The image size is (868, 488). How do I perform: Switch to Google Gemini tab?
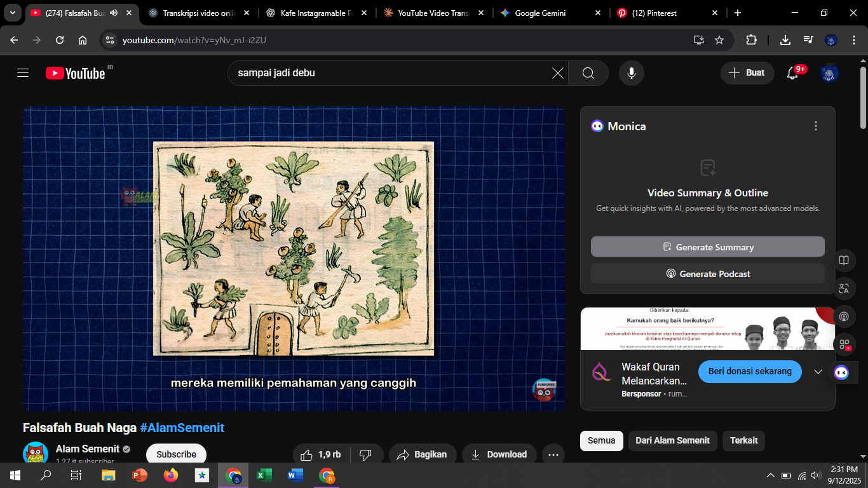tap(552, 13)
